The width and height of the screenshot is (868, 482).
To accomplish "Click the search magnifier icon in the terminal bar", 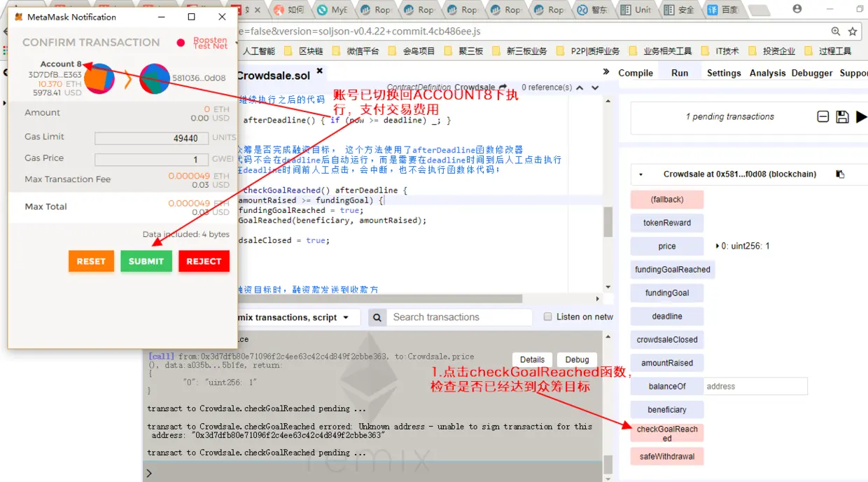I will pyautogui.click(x=377, y=317).
